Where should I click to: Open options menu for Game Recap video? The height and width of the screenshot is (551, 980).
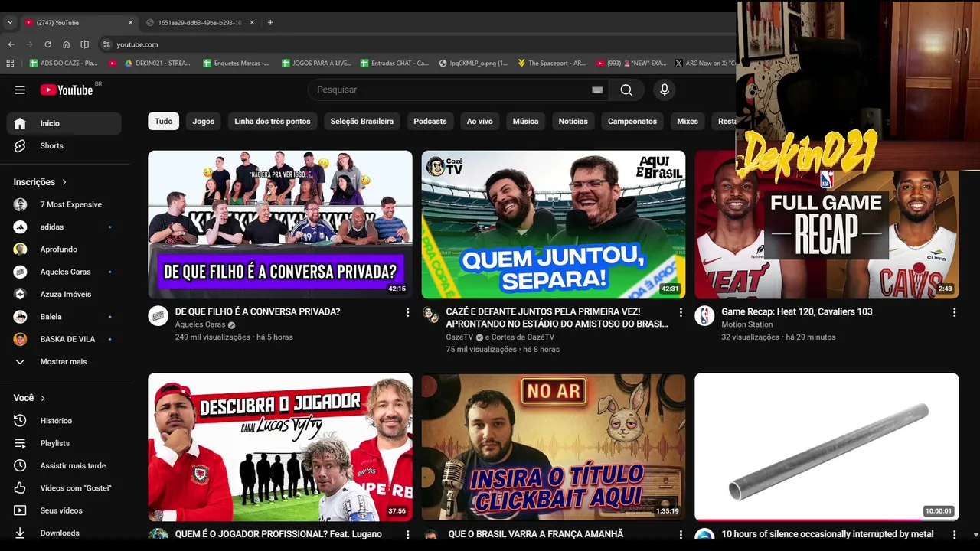click(954, 312)
